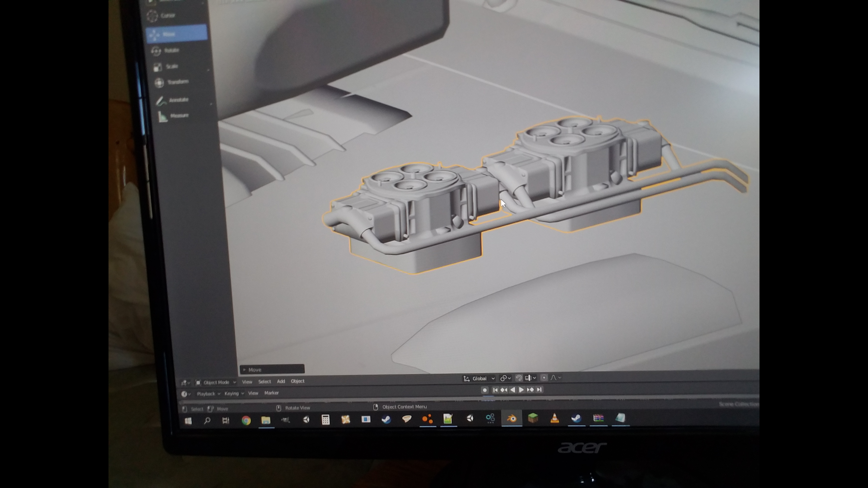Viewport: 868px width, 488px height.
Task: Toggle auto keying record button
Action: 485,390
